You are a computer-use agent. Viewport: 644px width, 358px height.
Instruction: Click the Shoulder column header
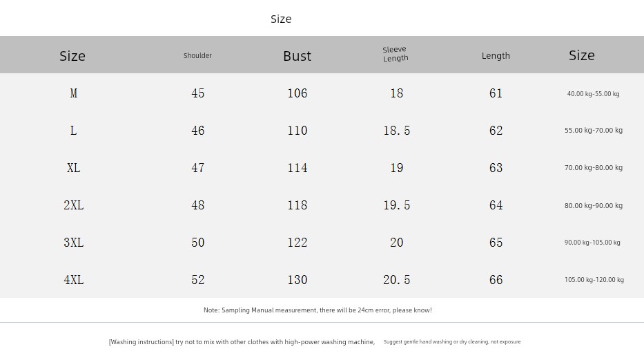pos(197,55)
